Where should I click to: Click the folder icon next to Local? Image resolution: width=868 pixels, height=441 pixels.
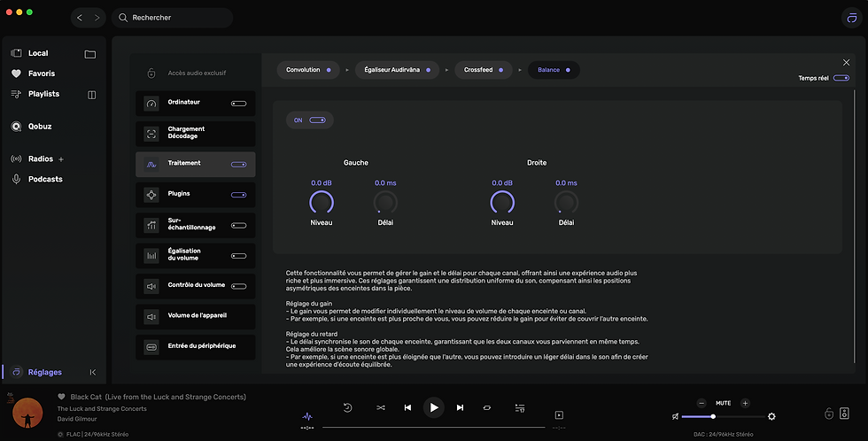click(x=90, y=54)
